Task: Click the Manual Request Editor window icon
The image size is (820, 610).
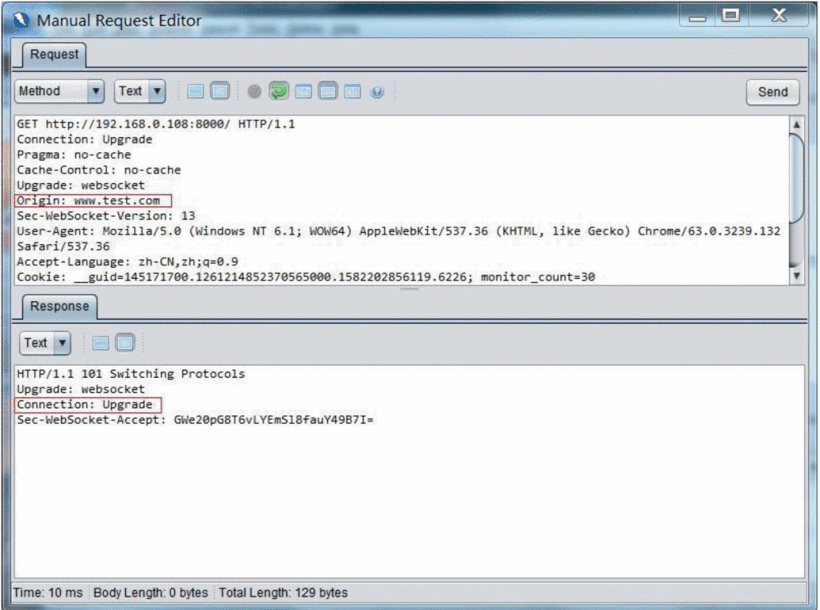Action: (22, 20)
